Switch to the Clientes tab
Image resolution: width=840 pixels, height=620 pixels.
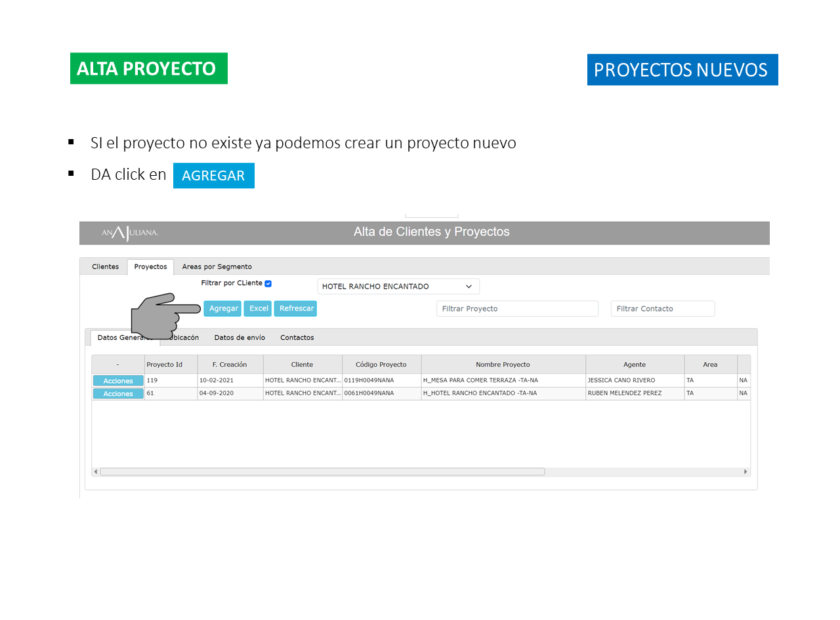tap(105, 267)
